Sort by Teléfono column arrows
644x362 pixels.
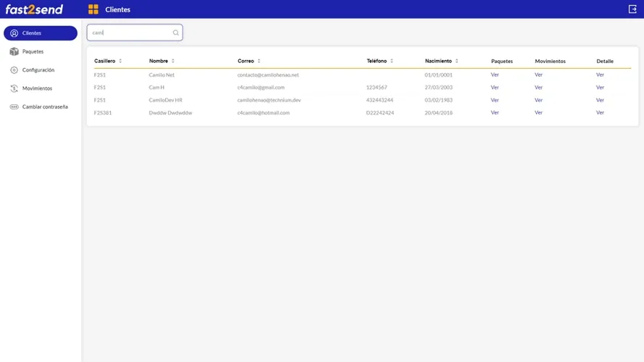[392, 61]
